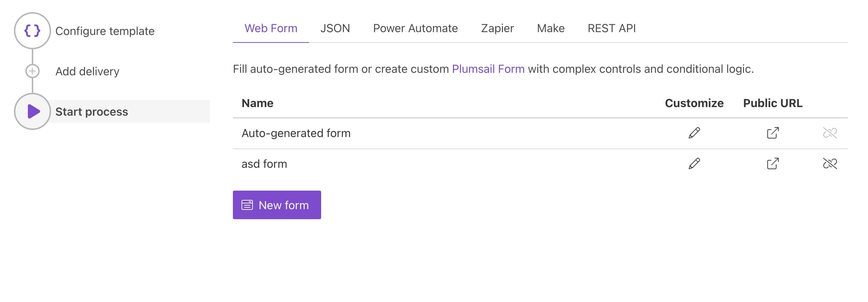Open the Add delivery step label
Image resolution: width=868 pixels, height=302 pixels.
click(87, 71)
